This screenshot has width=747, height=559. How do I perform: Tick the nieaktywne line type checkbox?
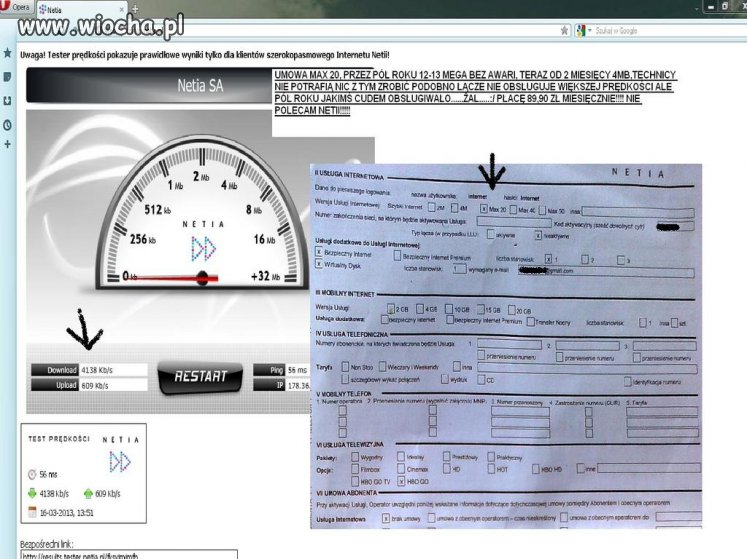pos(538,235)
